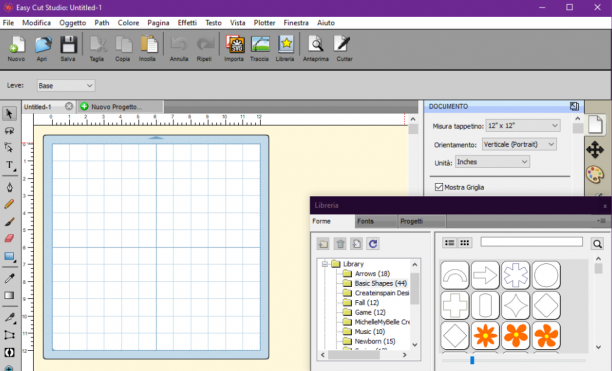The image size is (612, 371).
Task: Switch library to list view
Action: click(450, 243)
